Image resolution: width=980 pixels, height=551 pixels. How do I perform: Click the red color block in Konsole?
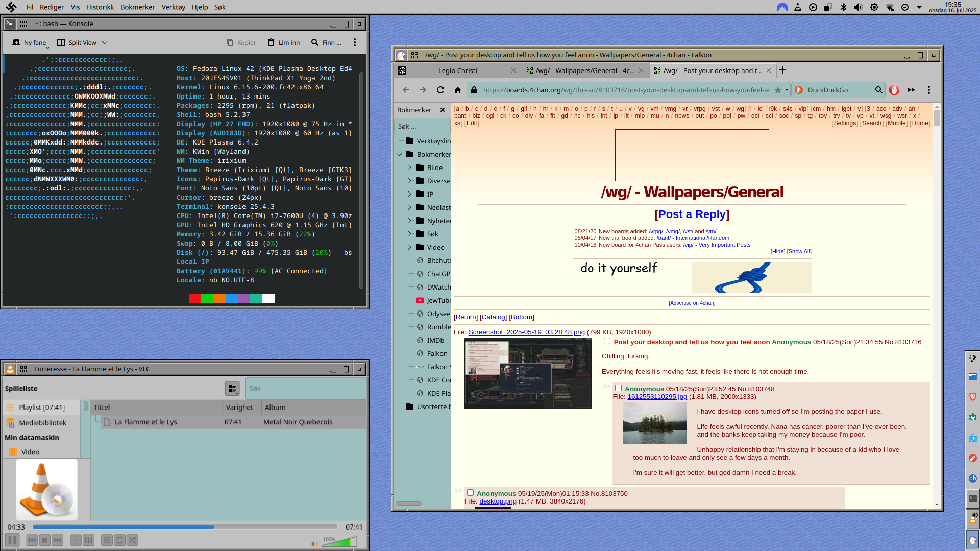click(x=195, y=298)
